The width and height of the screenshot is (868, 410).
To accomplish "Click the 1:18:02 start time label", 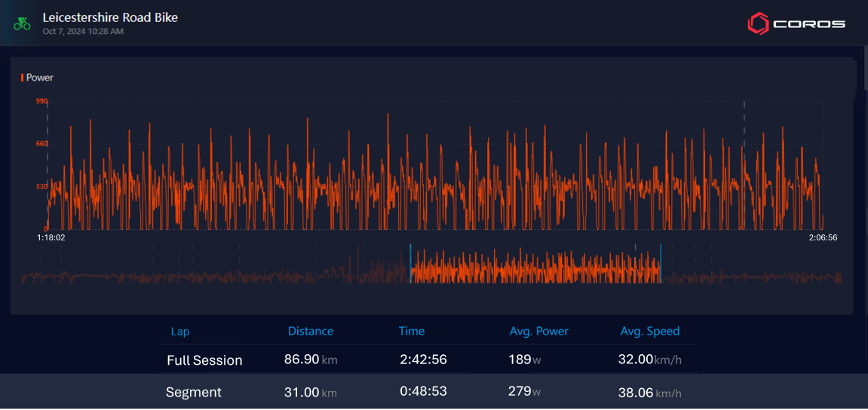I will tap(51, 237).
